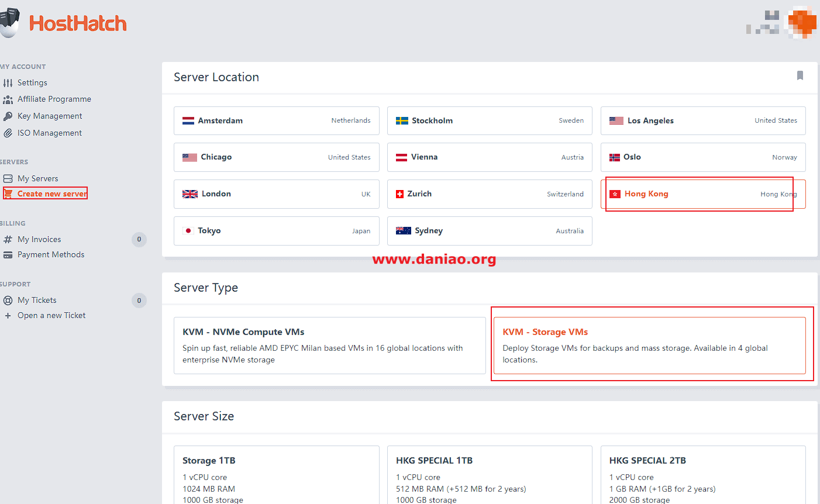The image size is (820, 504).
Task: View My Tickets
Action: coord(37,301)
